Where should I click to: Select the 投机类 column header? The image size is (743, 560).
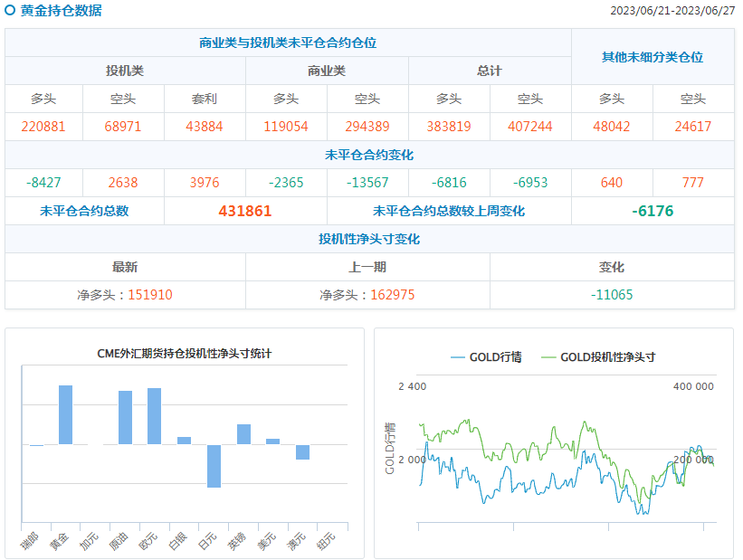[125, 71]
